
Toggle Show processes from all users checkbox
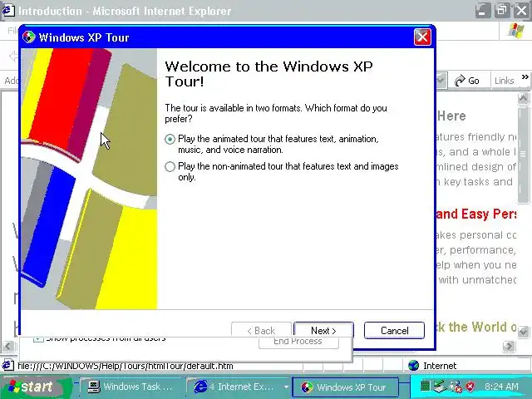tap(38, 339)
